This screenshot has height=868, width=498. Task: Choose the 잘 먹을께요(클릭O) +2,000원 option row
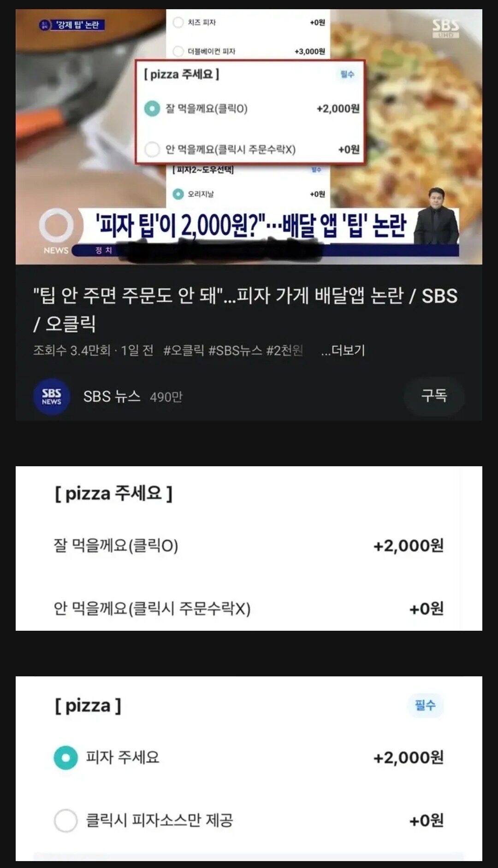point(249,546)
